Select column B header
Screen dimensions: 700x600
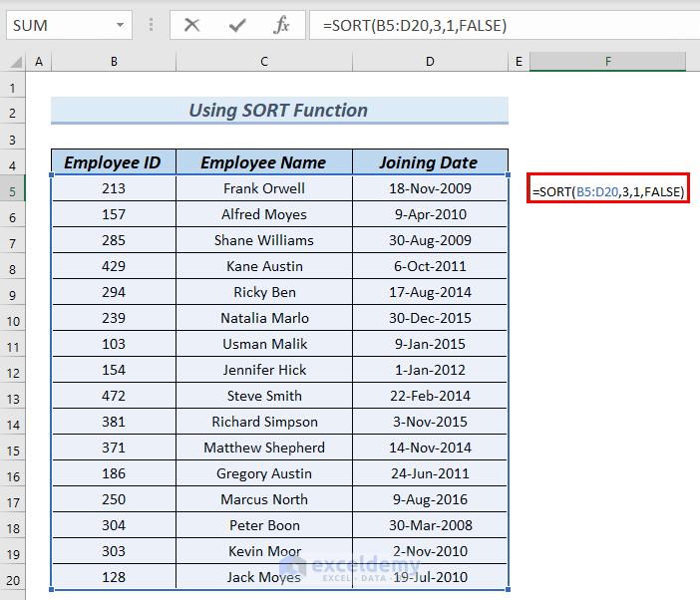coord(114,62)
